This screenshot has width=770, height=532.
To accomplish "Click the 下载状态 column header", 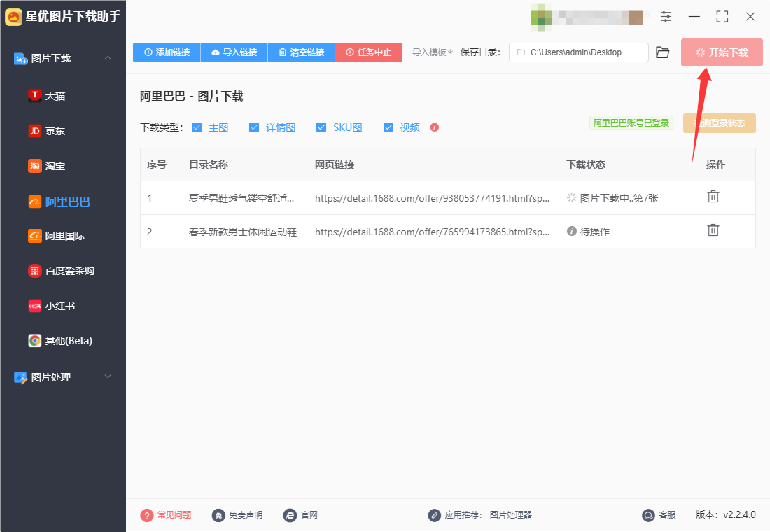I will click(586, 164).
